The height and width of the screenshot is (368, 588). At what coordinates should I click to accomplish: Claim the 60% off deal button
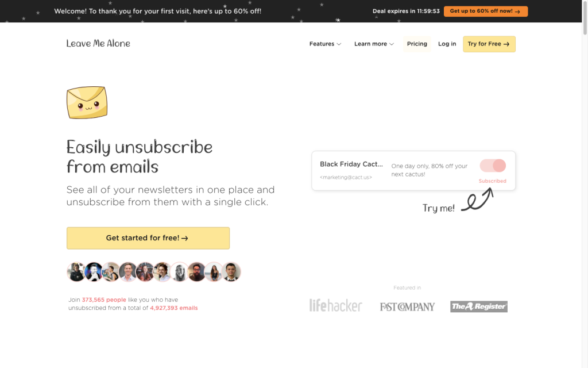pyautogui.click(x=485, y=11)
